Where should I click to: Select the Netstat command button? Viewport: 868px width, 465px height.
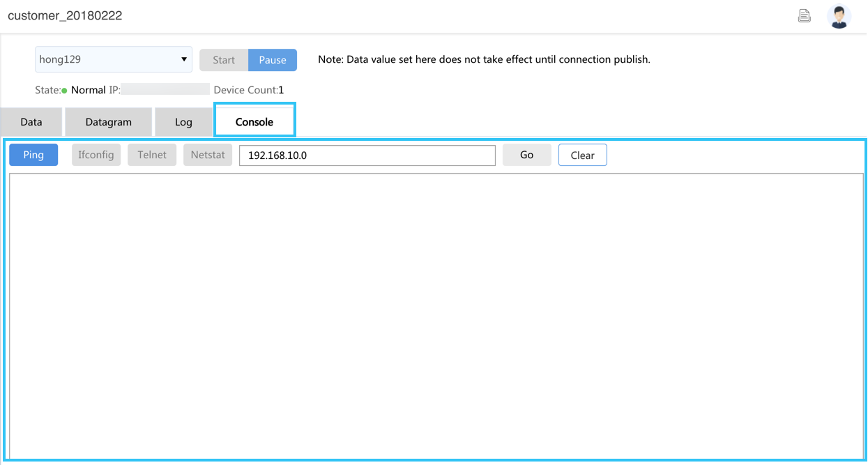coord(208,155)
